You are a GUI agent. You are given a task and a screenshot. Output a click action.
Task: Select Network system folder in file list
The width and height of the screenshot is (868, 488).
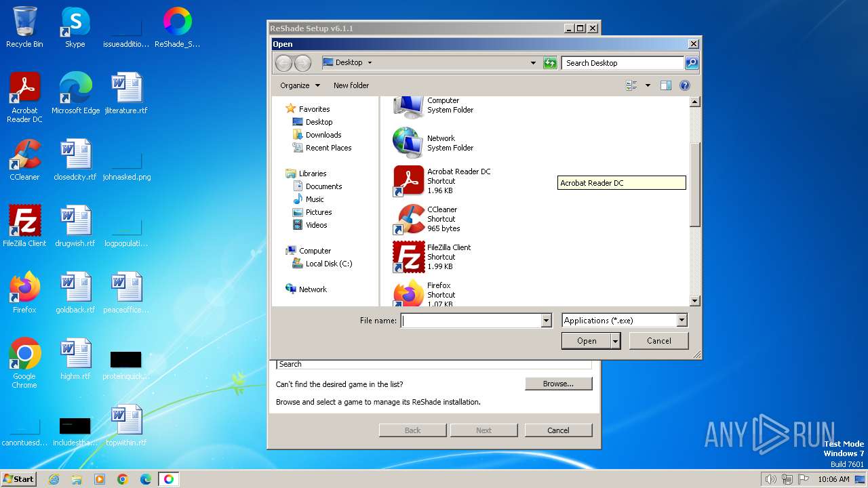(433, 143)
